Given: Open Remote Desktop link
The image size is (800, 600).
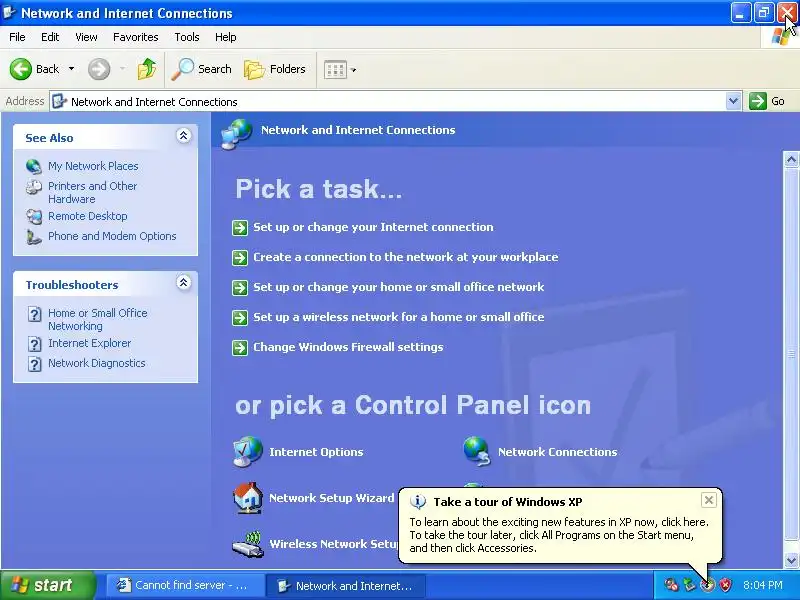Looking at the screenshot, I should click(88, 216).
